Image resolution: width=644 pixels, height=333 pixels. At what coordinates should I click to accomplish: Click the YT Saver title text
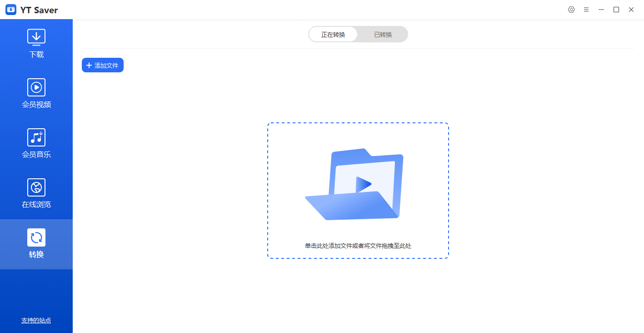(39, 10)
